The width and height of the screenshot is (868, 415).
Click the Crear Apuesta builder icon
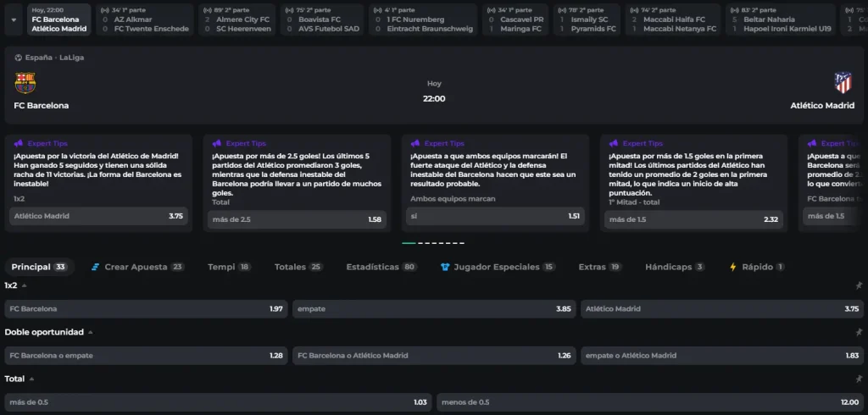tap(95, 268)
